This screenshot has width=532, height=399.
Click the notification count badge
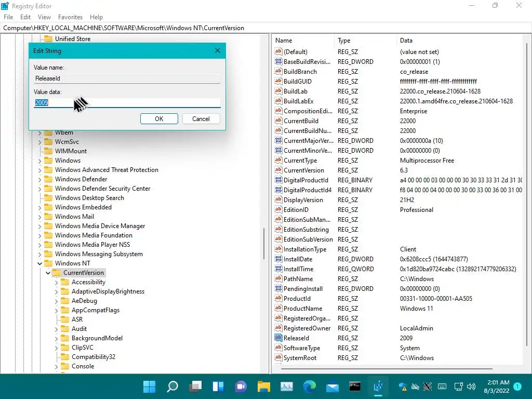[x=518, y=387]
